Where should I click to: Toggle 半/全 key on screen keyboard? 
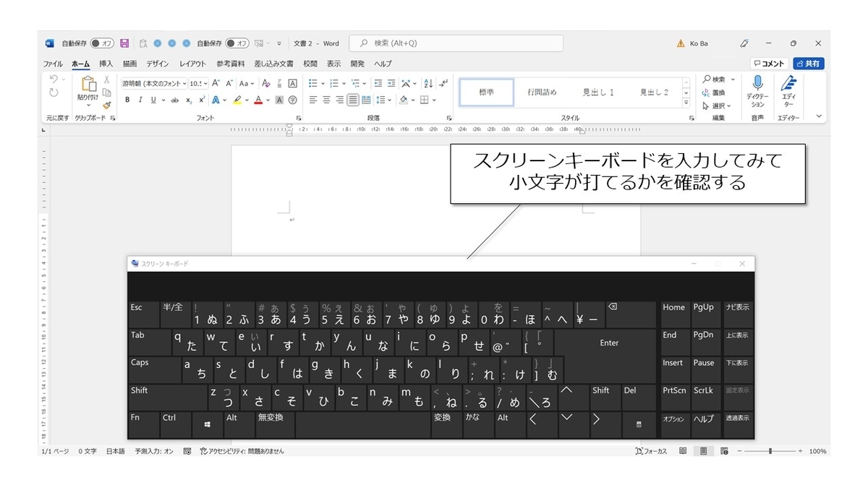coord(174,314)
